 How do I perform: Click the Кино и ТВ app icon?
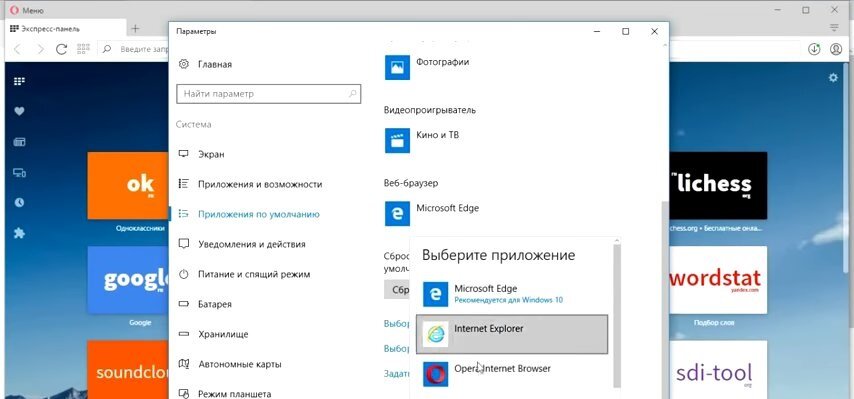point(397,140)
